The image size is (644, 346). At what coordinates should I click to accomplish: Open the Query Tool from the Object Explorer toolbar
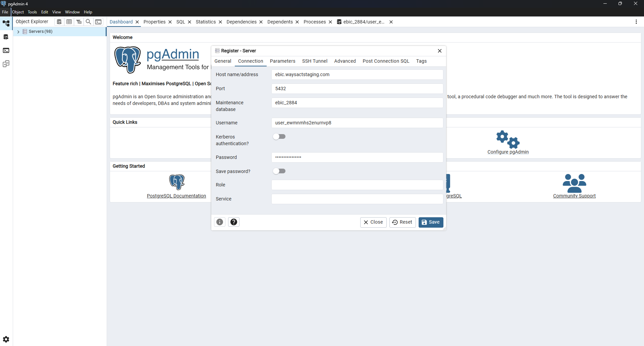pyautogui.click(x=59, y=22)
